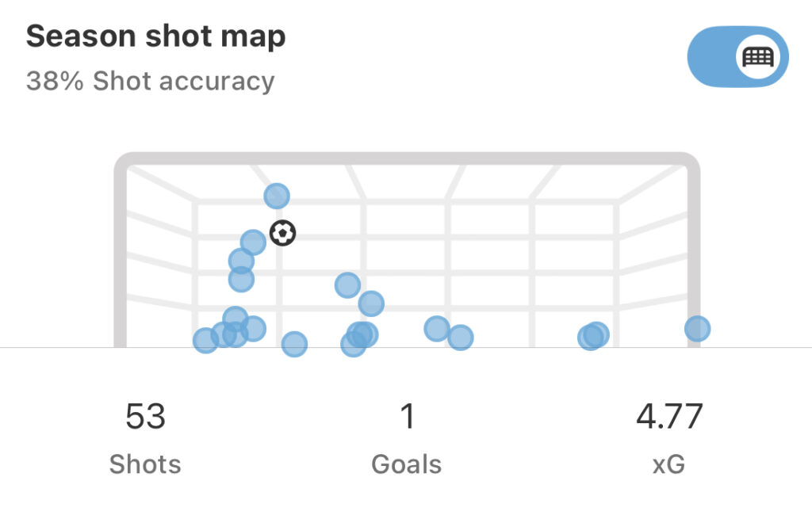812x519 pixels.
Task: Select the low shot dot right of goal center
Action: [x=460, y=338]
